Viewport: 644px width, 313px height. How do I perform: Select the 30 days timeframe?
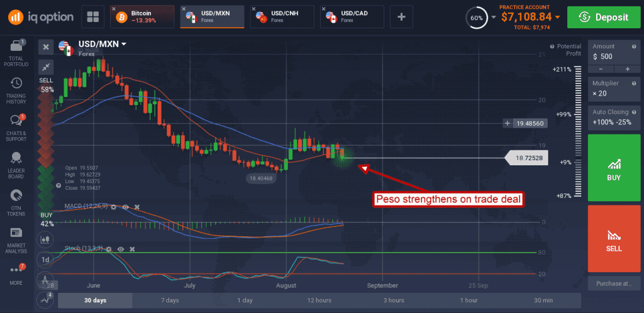(x=96, y=300)
